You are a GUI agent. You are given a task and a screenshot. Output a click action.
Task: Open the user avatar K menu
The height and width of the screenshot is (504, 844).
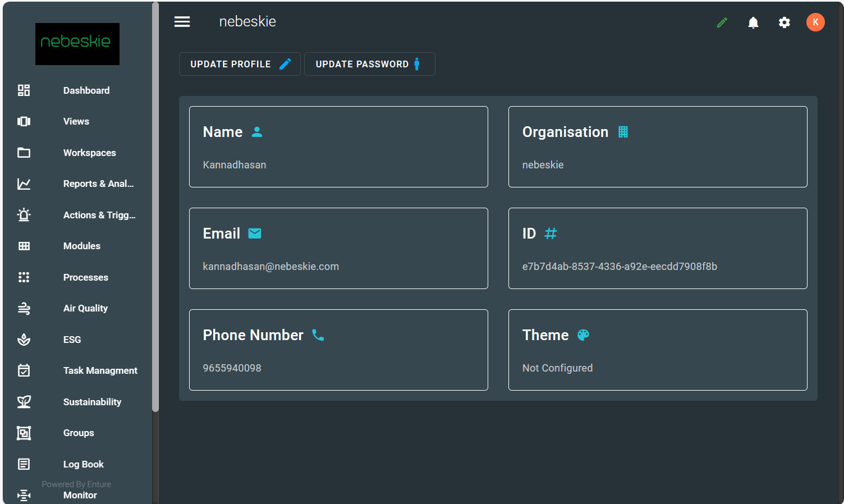(815, 22)
